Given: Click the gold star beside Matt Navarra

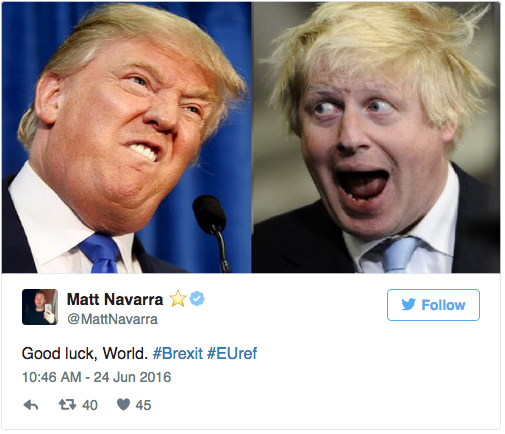Looking at the screenshot, I should (178, 298).
